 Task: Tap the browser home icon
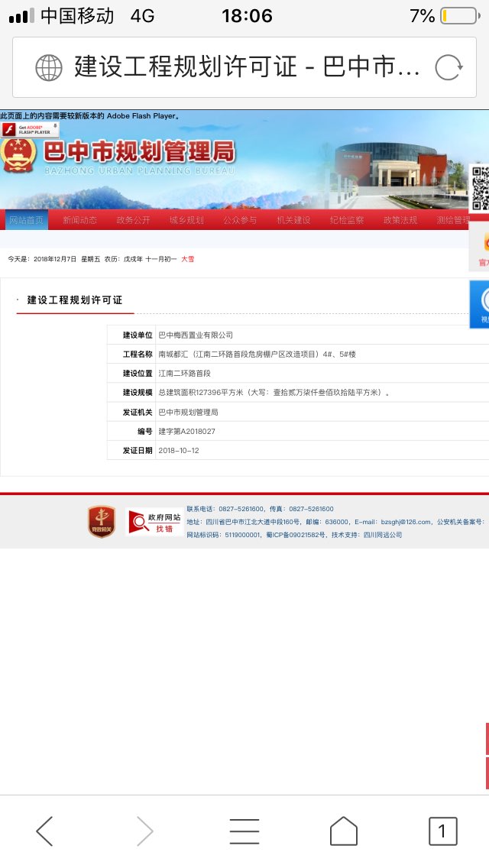tap(343, 831)
